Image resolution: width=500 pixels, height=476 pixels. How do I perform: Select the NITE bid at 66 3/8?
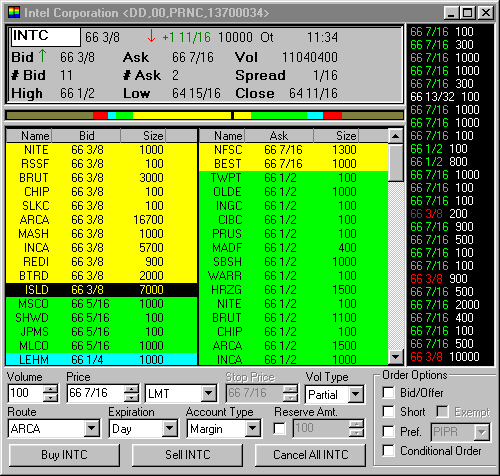(102, 150)
